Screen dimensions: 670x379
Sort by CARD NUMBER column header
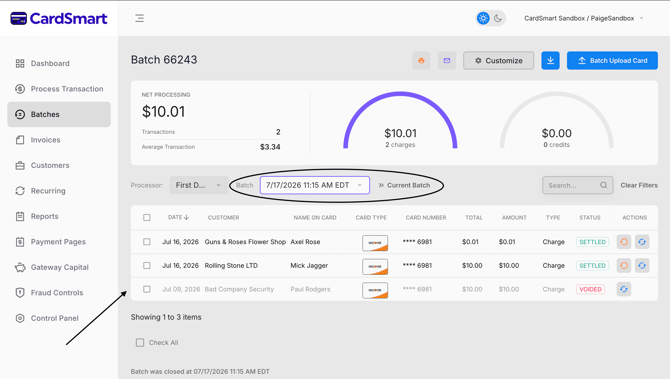[426, 217]
